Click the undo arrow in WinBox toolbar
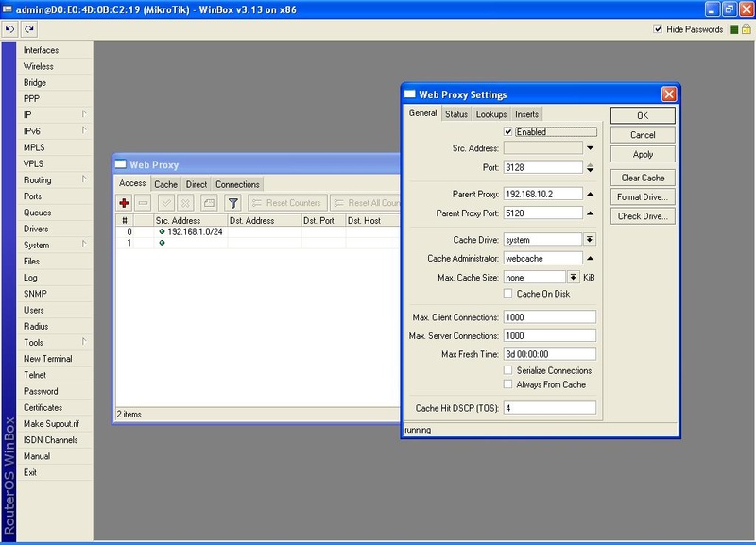The image size is (756, 545). 9,29
